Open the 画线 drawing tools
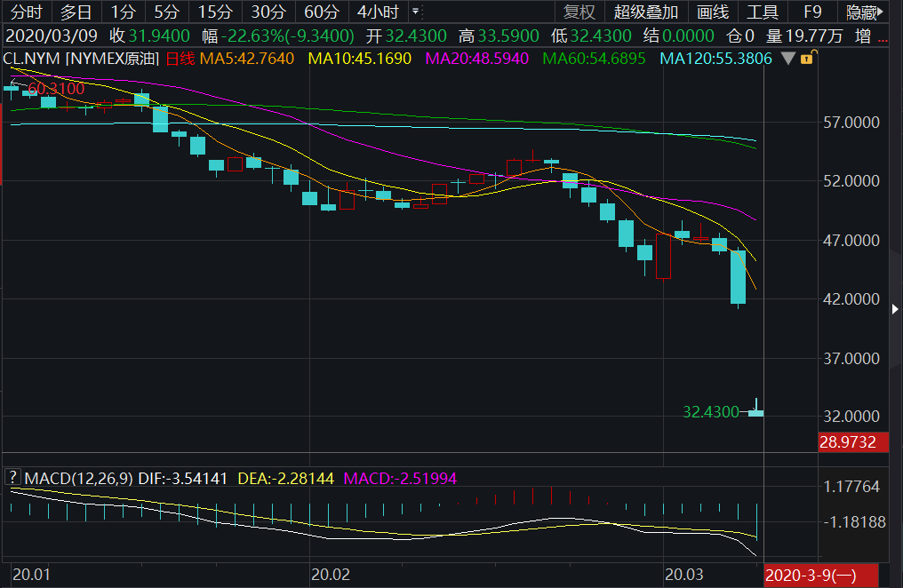Viewport: 903px width, 588px height. [x=713, y=12]
